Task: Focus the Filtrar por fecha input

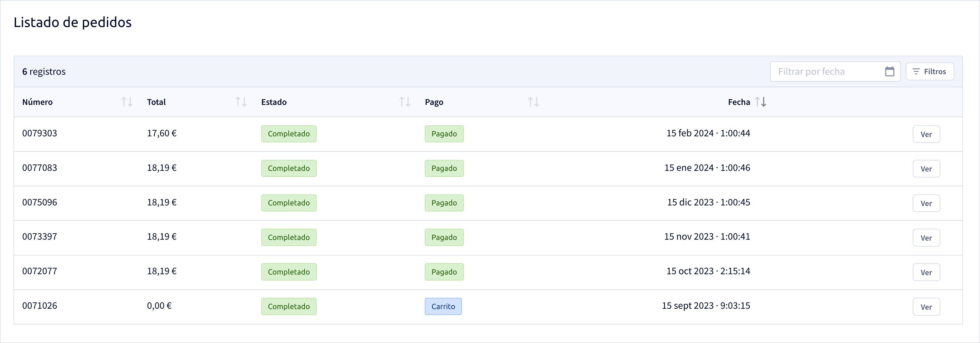Action: click(x=835, y=72)
